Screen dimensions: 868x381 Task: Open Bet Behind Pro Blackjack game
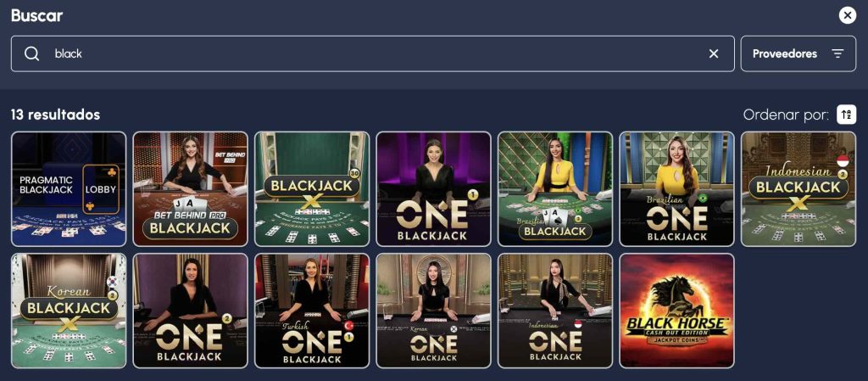click(x=190, y=189)
